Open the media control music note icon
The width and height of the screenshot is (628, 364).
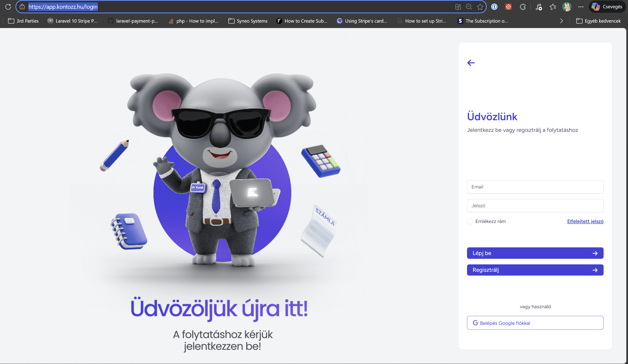[538, 7]
